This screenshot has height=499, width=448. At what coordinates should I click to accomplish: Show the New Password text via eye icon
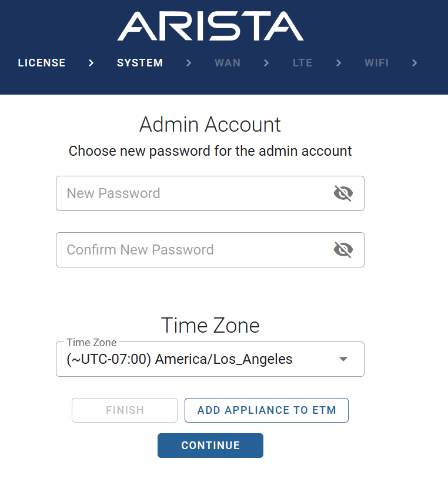coord(343,193)
